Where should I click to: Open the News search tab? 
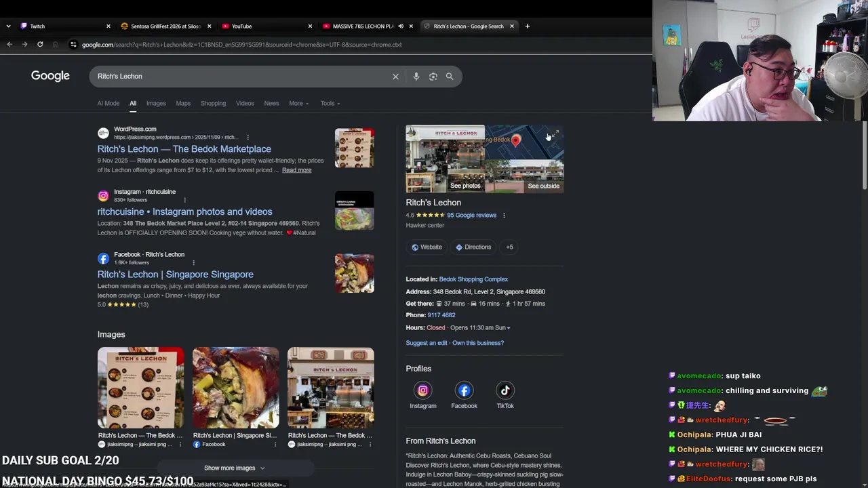click(271, 104)
